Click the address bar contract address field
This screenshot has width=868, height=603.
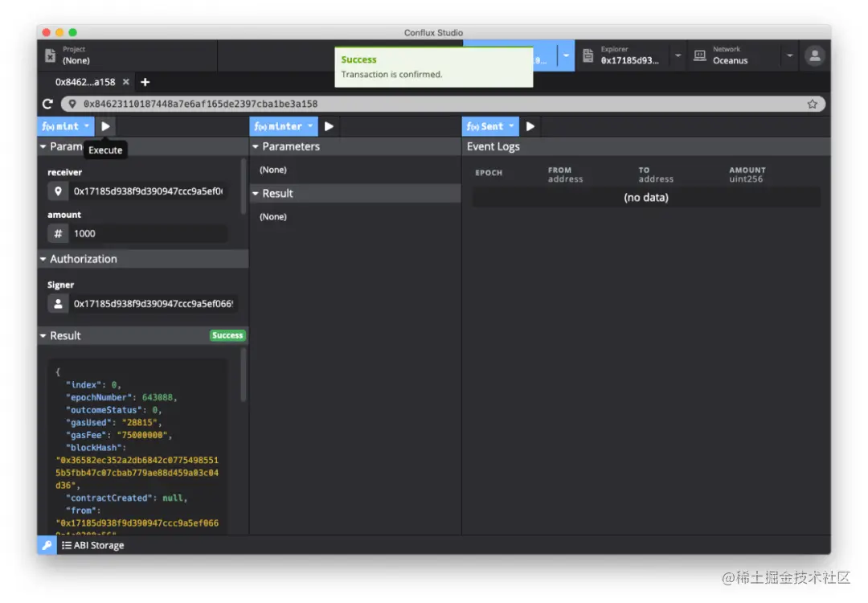pyautogui.click(x=443, y=104)
